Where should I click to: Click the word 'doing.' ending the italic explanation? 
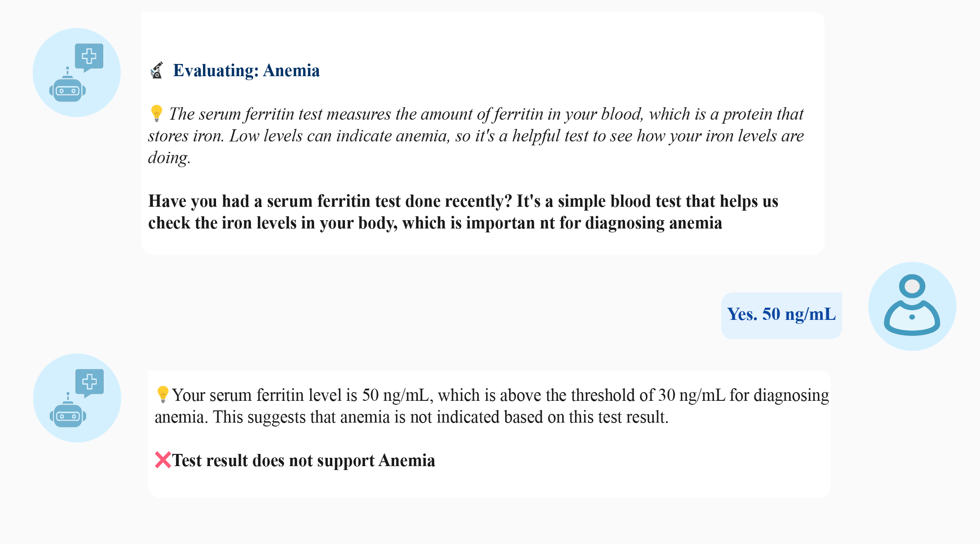coord(169,158)
